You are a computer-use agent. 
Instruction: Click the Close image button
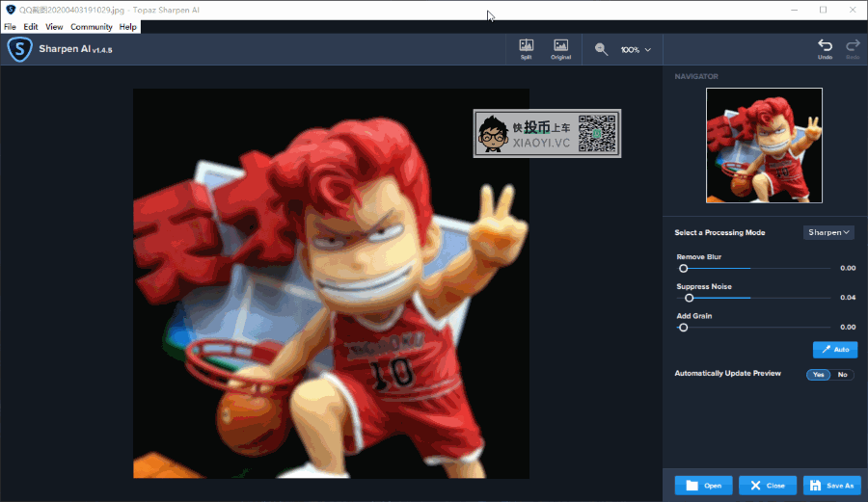768,486
